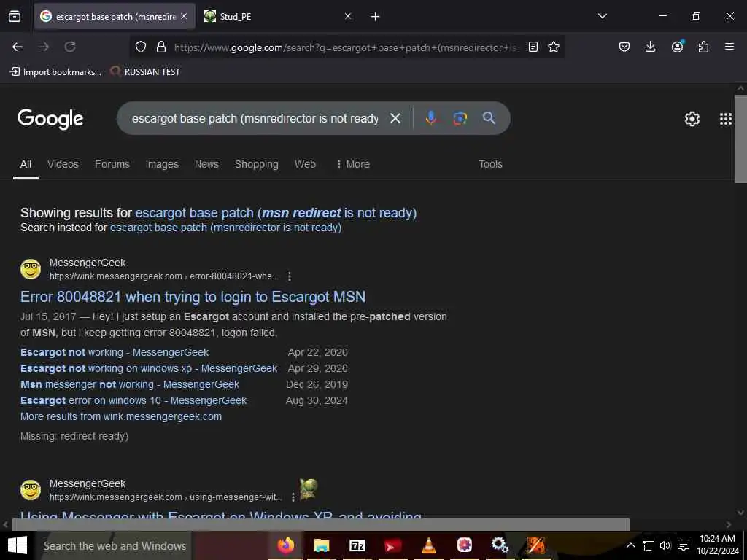The height and width of the screenshot is (560, 747).
Task: Open the downloads panel
Action: click(x=650, y=47)
